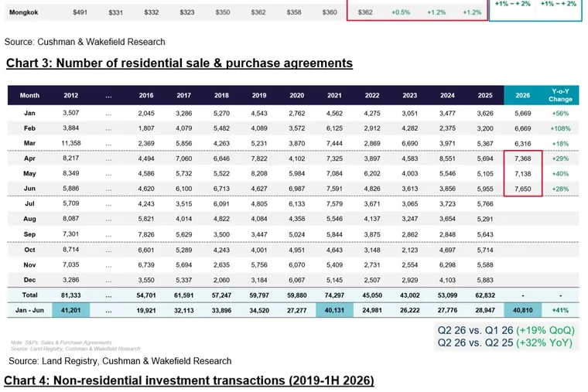
Task: Click the '$491' Mongkok value
Action: pyautogui.click(x=80, y=12)
